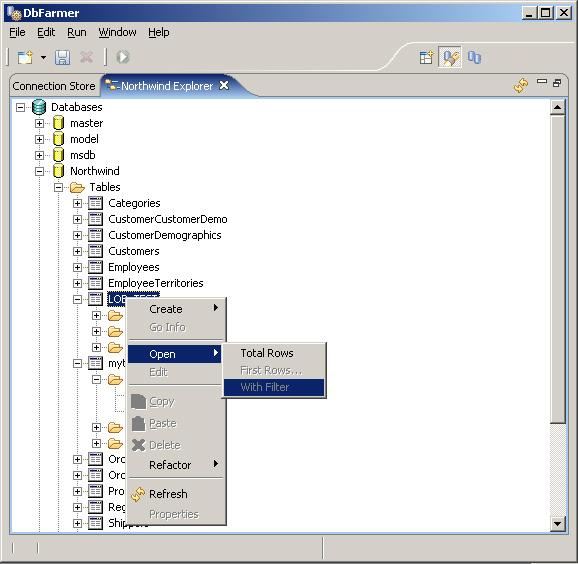Choose Go Info in context menu
Viewport: 578px width, 564px height.
(x=176, y=327)
